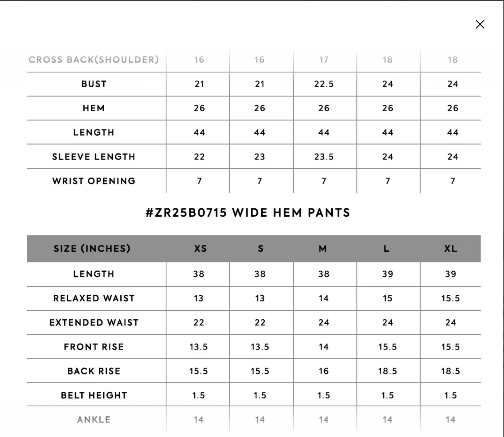Close the size chart popup
Image resolution: width=504 pixels, height=437 pixels.
click(480, 24)
